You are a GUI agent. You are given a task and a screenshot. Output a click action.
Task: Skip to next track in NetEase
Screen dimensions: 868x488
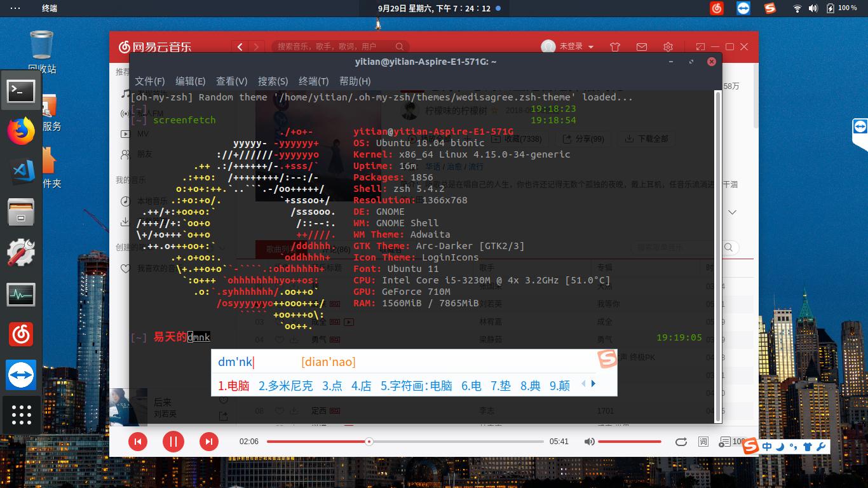(209, 442)
